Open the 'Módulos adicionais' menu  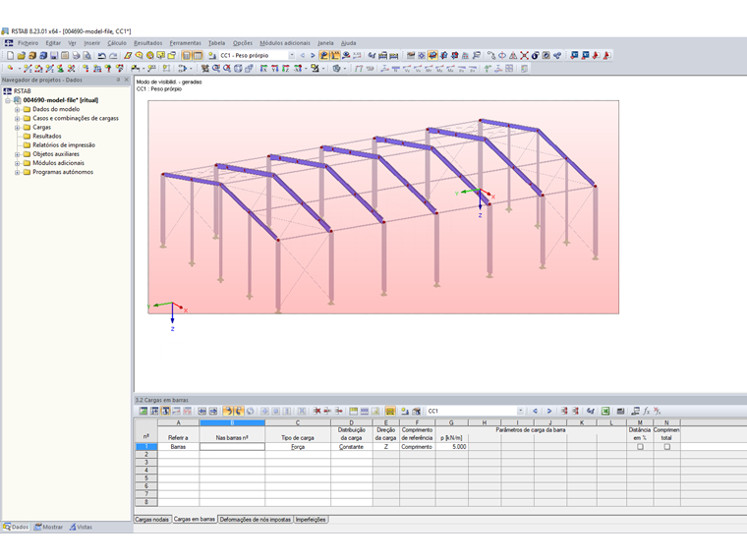coord(285,43)
